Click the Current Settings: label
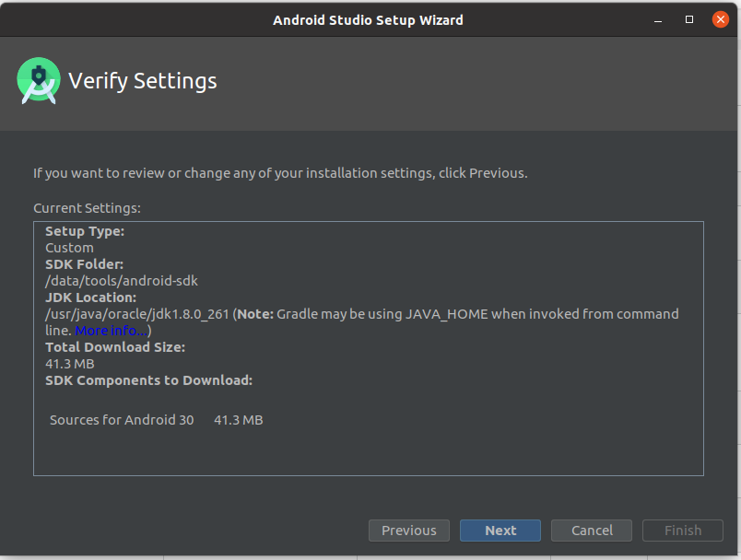The image size is (741, 560). (x=87, y=208)
